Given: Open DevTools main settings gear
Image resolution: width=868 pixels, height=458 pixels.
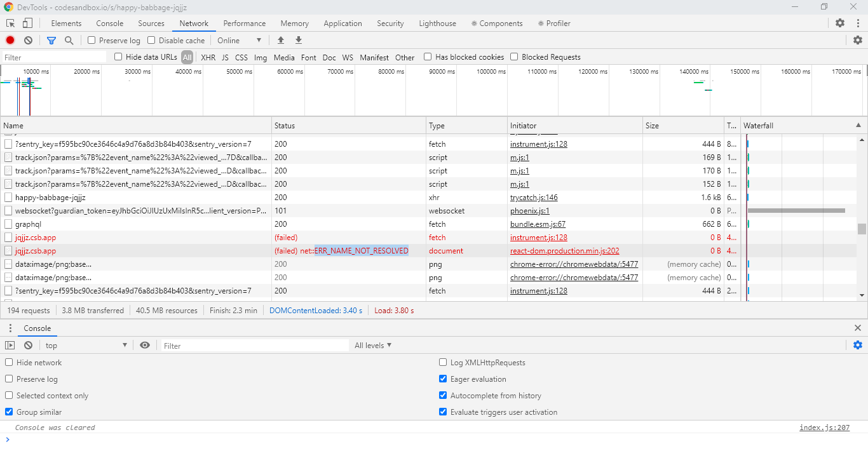Looking at the screenshot, I should 840,23.
